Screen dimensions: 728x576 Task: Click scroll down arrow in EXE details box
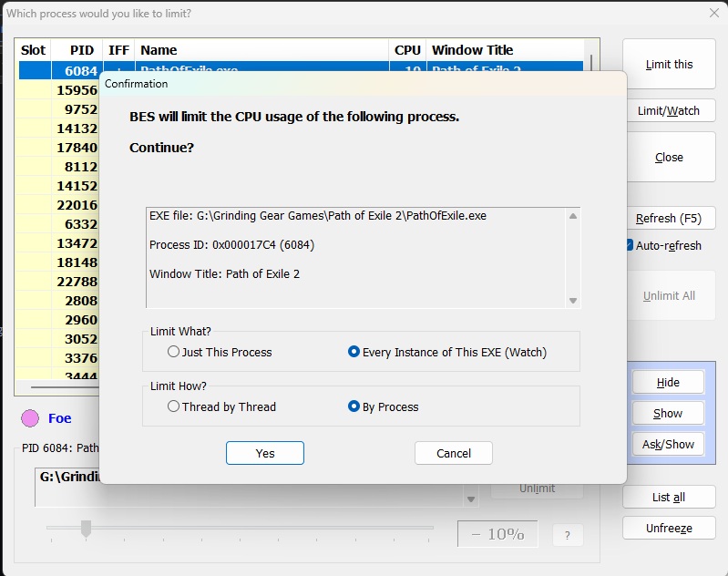coord(573,301)
